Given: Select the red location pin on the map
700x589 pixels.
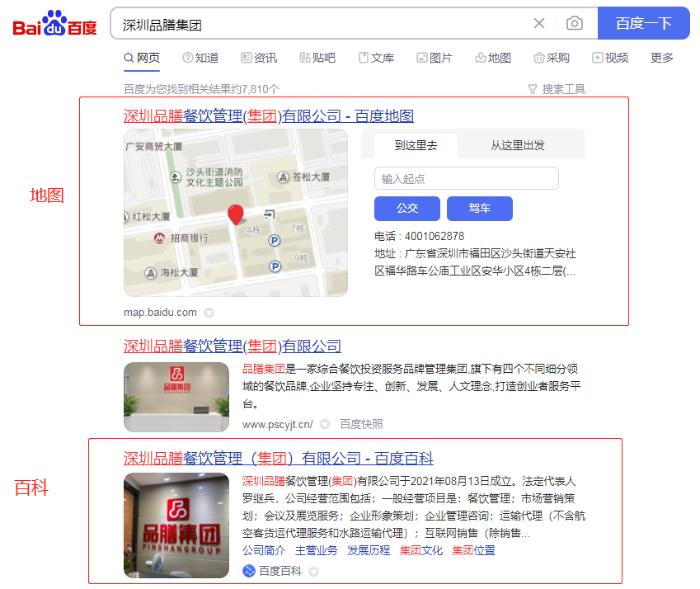Looking at the screenshot, I should pos(237,213).
